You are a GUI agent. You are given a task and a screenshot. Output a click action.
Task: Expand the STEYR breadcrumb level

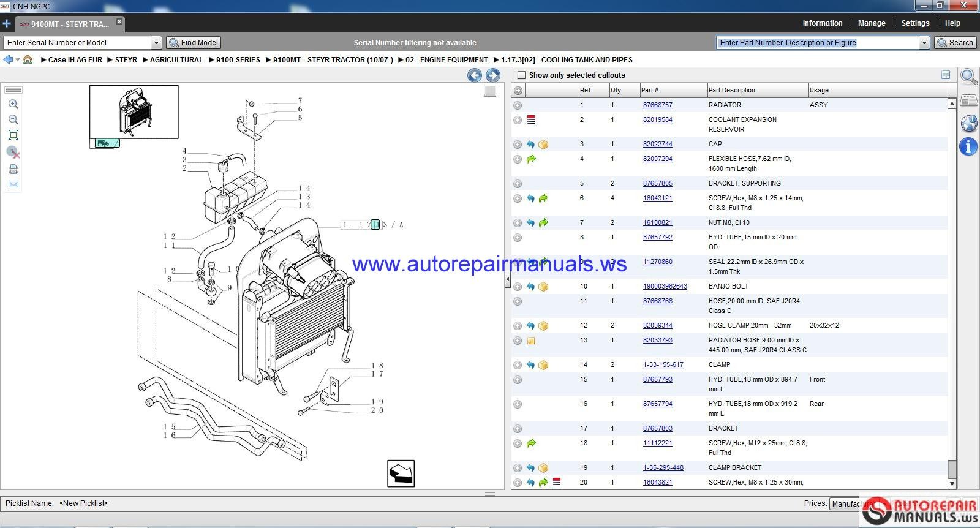click(110, 60)
